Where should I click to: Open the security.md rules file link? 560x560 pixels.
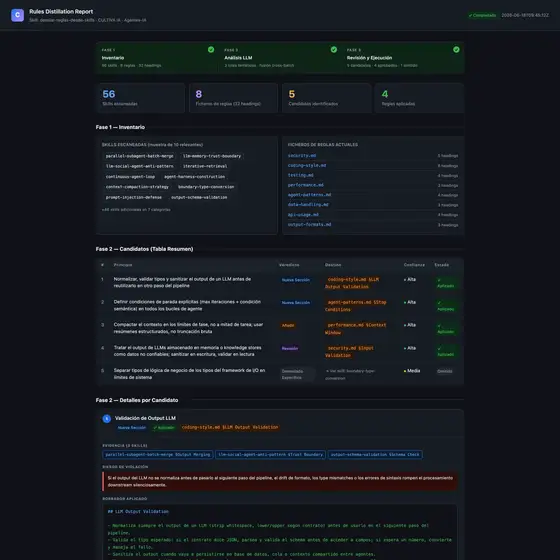(x=302, y=156)
